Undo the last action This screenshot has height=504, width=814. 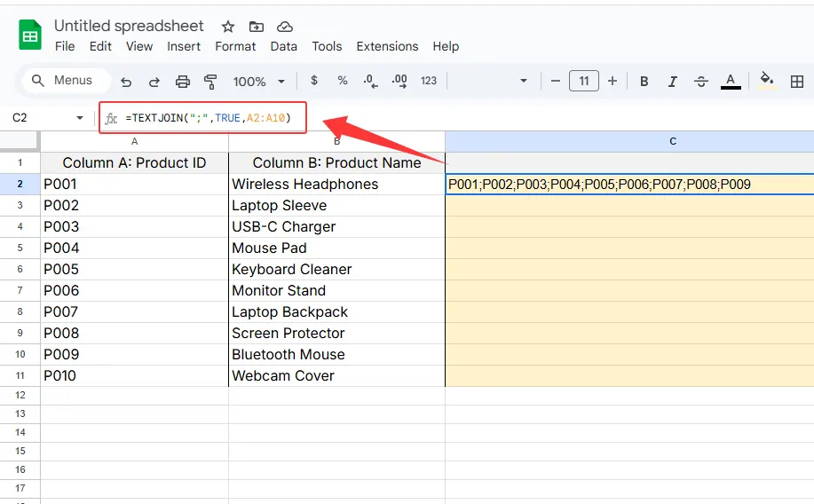coord(126,82)
